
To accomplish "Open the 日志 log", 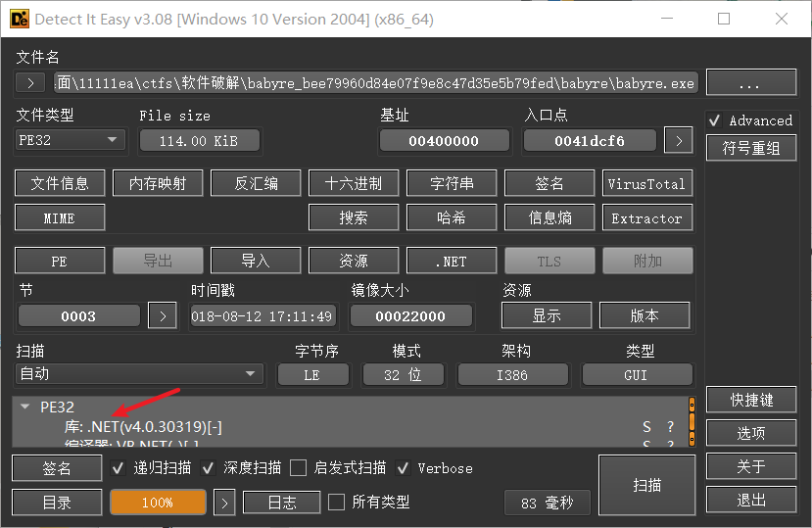I will click(282, 503).
